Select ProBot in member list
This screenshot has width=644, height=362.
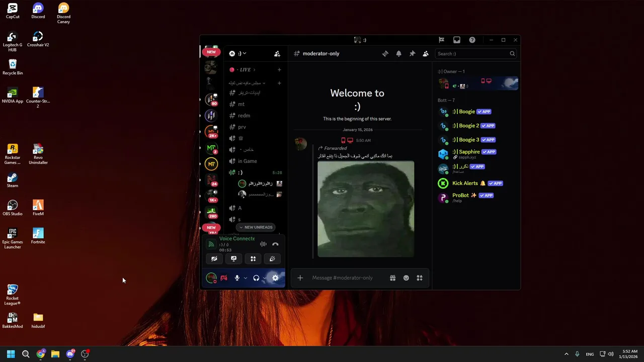477,198
